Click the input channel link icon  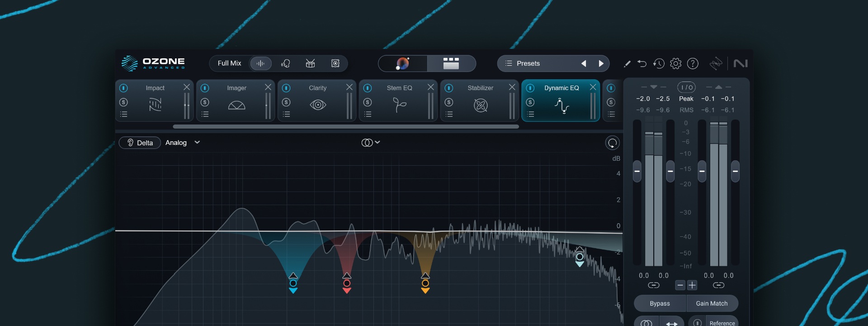coord(654,285)
